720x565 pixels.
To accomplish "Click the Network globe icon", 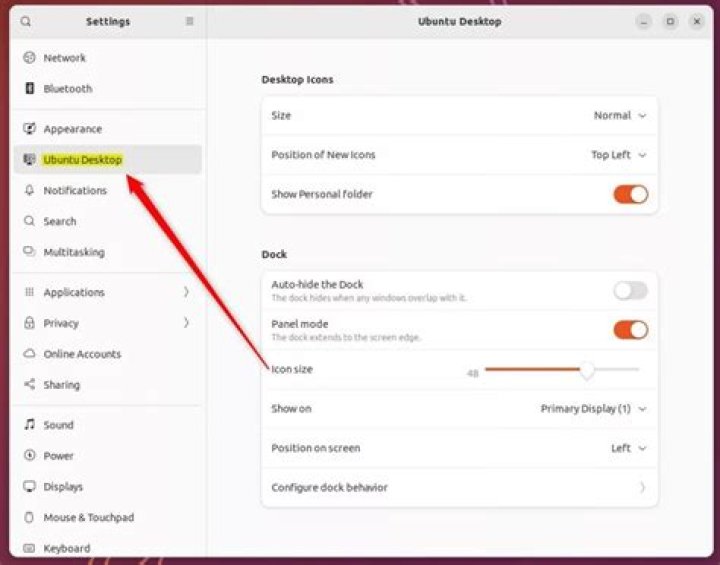I will point(29,57).
